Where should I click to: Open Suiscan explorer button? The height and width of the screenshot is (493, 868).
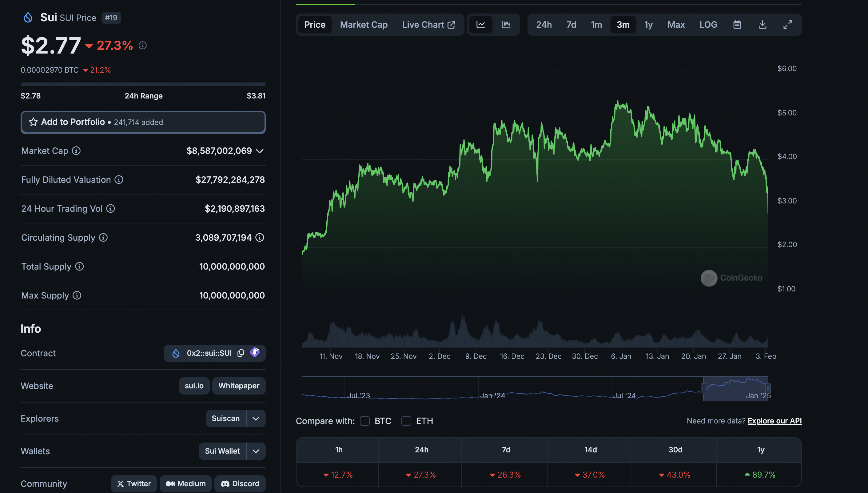point(226,419)
